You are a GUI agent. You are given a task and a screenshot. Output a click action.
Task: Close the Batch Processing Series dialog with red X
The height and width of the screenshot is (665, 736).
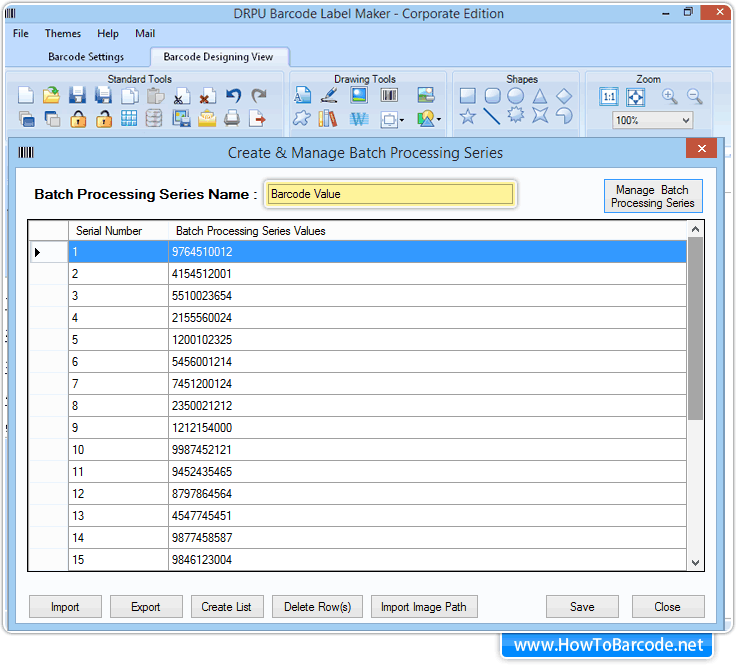coord(701,149)
